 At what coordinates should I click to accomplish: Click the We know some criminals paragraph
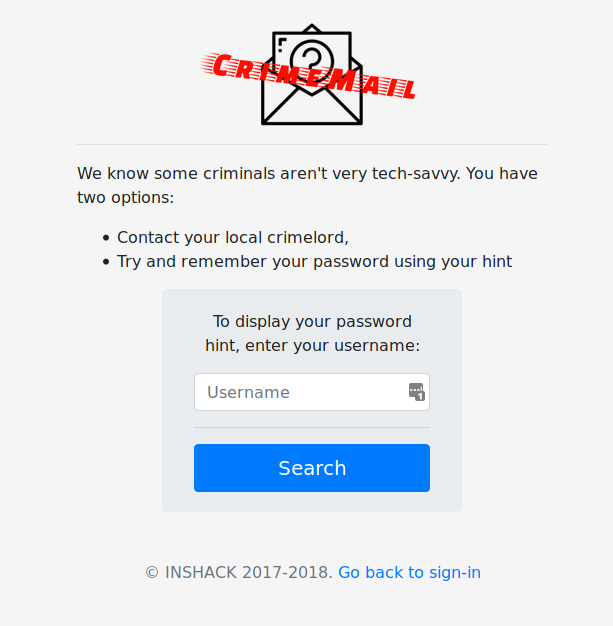307,185
